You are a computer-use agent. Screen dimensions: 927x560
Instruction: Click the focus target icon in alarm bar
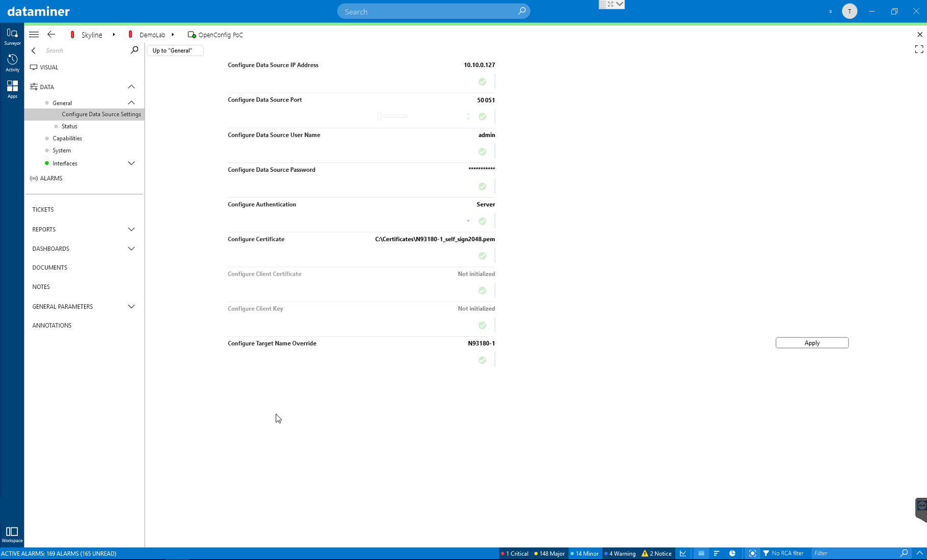(x=752, y=553)
